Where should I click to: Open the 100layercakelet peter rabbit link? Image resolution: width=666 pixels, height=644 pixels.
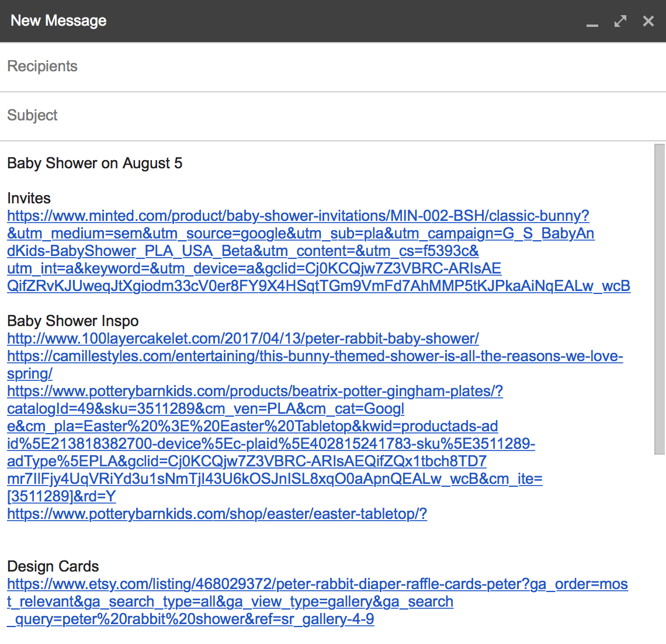click(x=243, y=338)
